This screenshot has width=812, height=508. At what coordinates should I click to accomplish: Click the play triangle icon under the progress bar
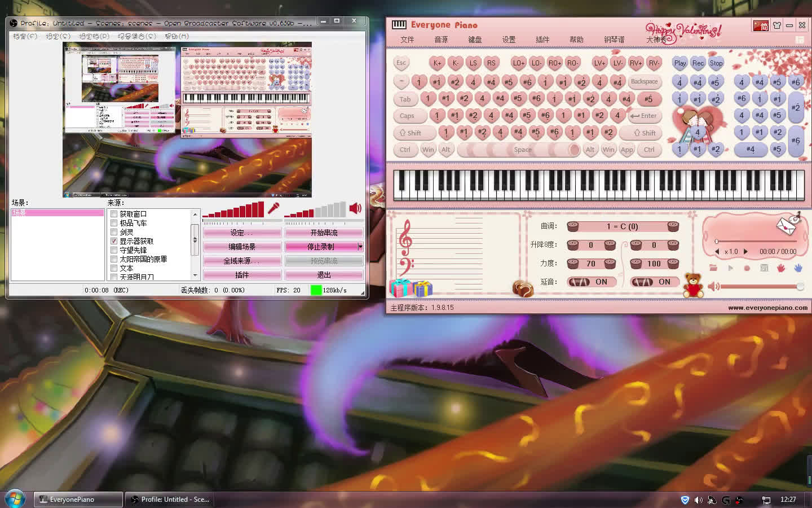click(730, 268)
